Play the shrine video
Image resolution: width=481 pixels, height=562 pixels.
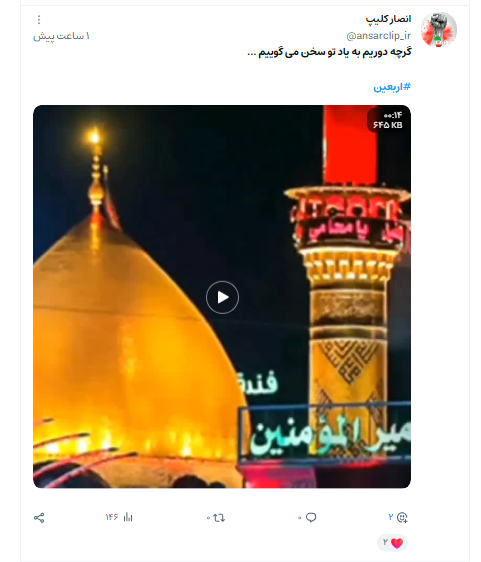(x=222, y=297)
